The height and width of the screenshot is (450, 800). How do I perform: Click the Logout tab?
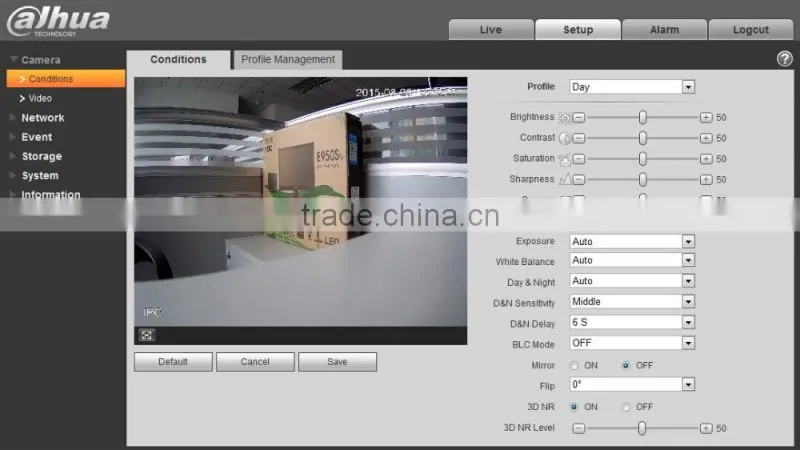pos(751,30)
